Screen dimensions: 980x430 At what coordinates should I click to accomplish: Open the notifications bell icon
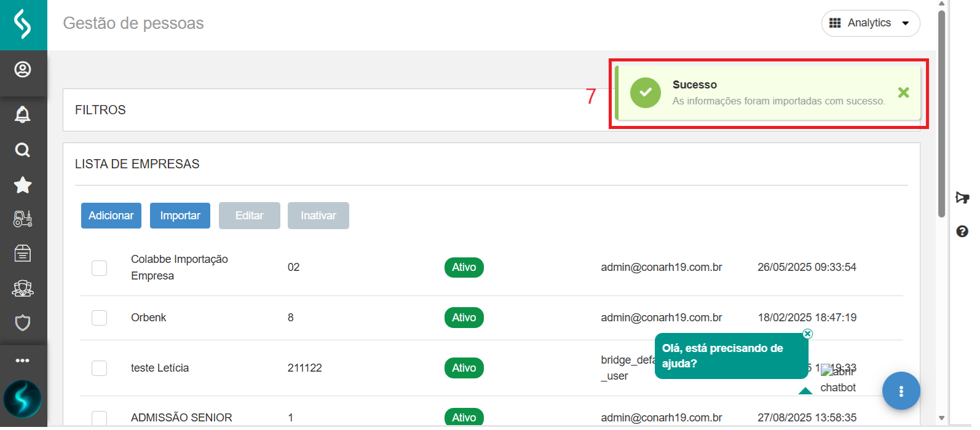(x=23, y=114)
